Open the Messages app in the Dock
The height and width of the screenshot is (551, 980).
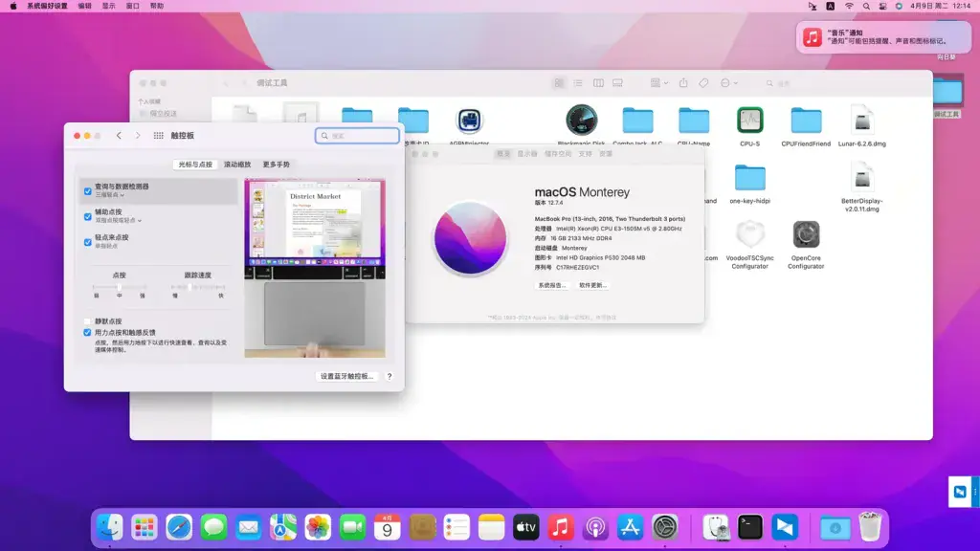point(213,528)
